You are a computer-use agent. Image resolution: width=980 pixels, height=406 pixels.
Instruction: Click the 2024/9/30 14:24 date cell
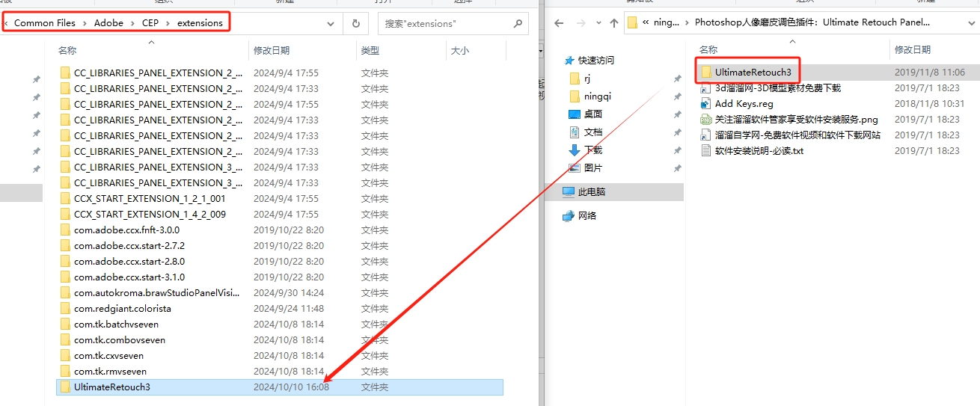coord(289,292)
